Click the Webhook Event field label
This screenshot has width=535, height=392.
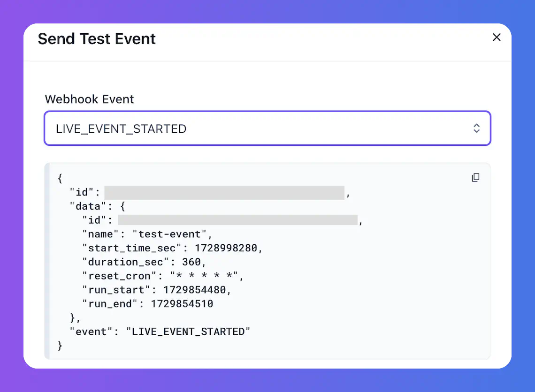coord(89,99)
